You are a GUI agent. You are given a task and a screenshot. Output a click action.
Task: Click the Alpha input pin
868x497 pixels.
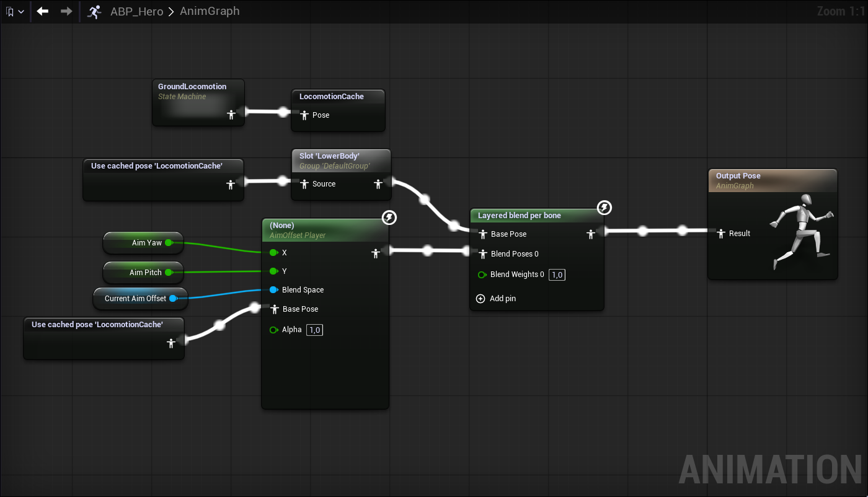tap(273, 330)
